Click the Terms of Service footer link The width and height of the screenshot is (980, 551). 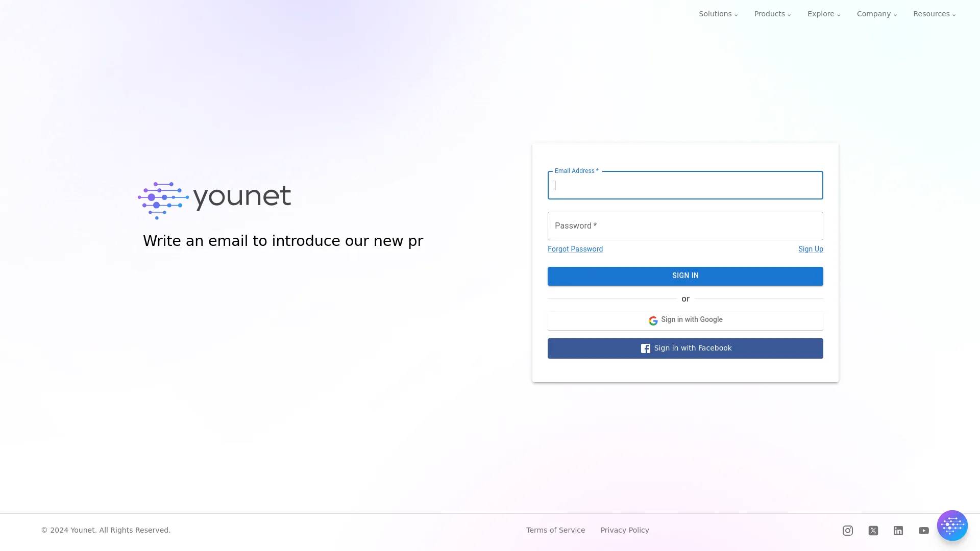555,530
